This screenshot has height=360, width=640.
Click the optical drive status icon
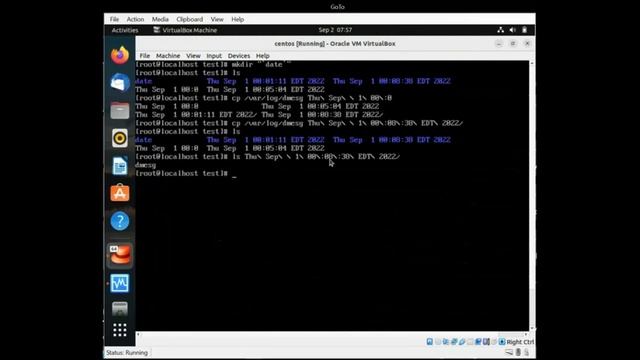[438, 342]
